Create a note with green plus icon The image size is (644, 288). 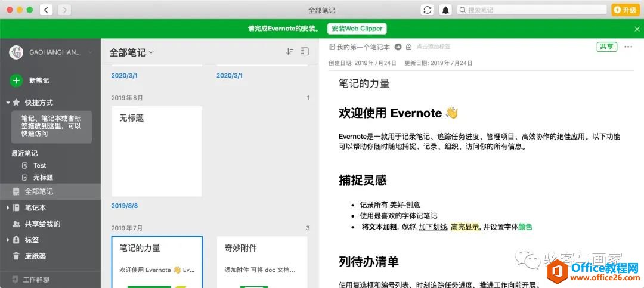pos(16,80)
